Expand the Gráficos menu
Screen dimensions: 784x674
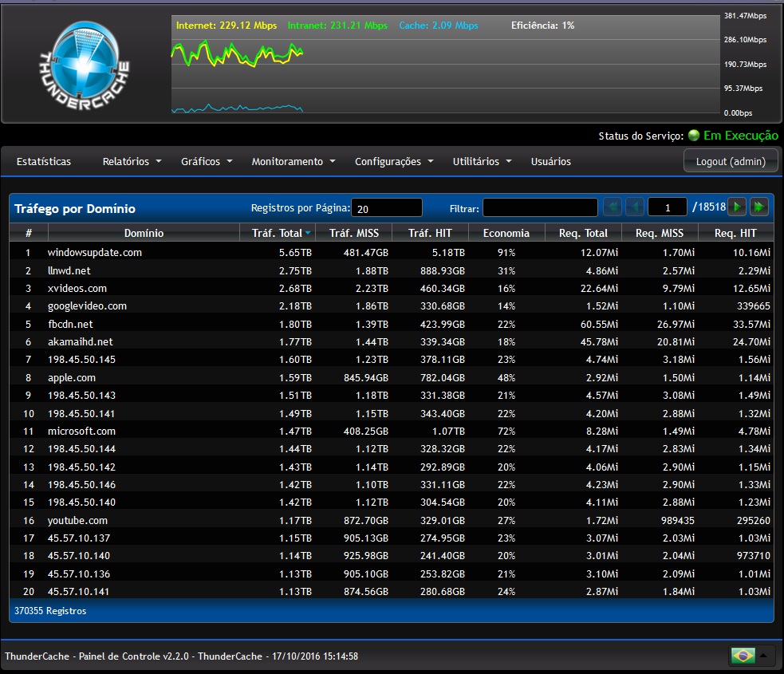[x=207, y=161]
